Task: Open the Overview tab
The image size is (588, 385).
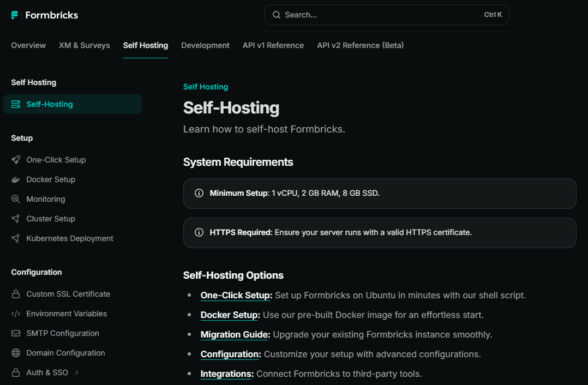Action: tap(28, 45)
